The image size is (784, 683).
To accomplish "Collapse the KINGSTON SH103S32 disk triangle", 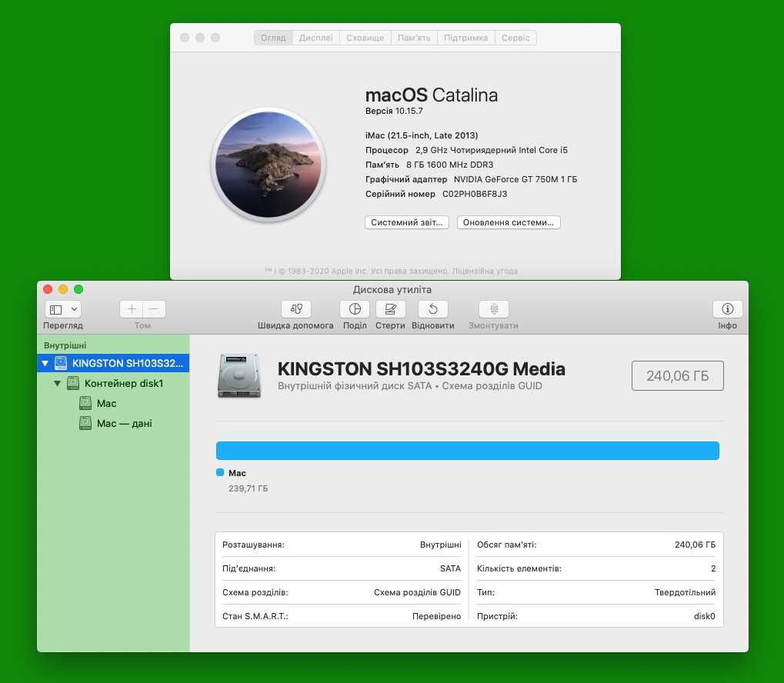I will point(45,364).
